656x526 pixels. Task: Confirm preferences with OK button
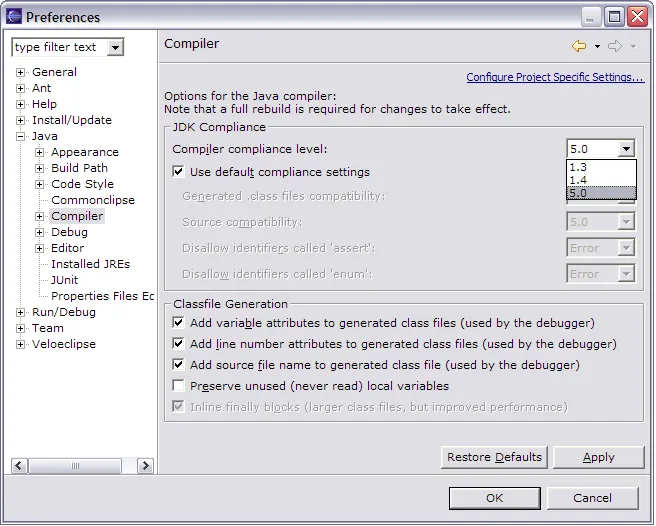tap(495, 498)
